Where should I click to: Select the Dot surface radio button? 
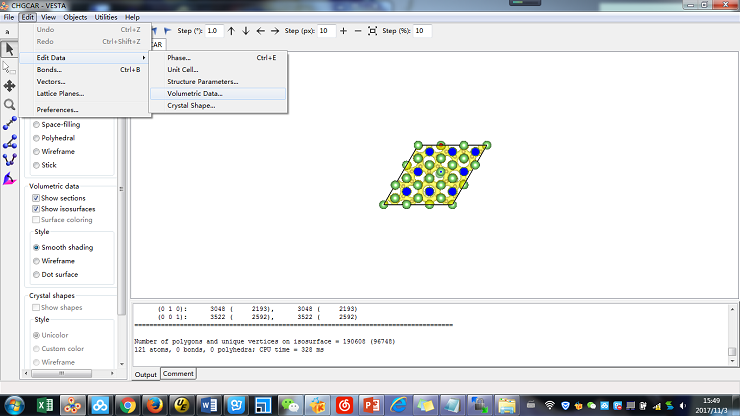(x=37, y=274)
